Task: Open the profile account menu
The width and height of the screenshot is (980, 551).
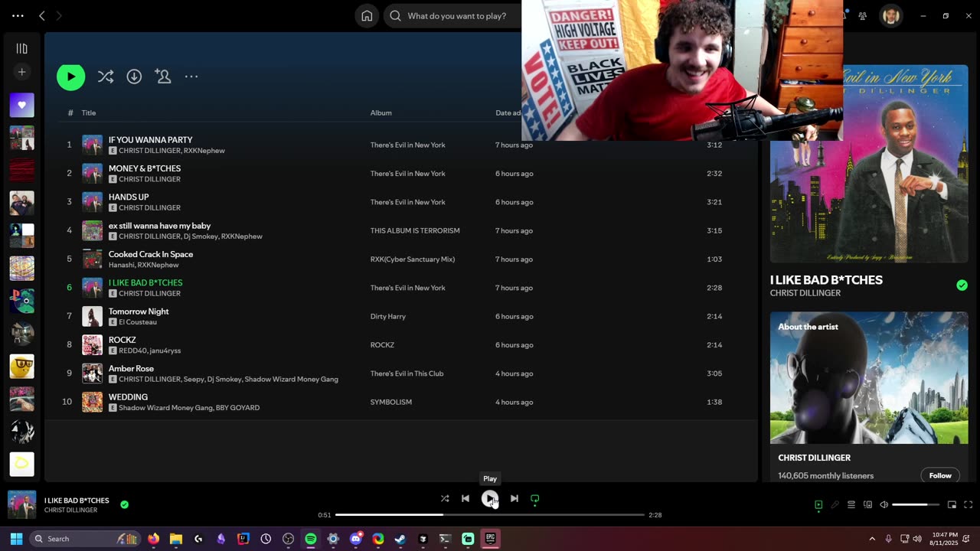Action: pyautogui.click(x=890, y=16)
